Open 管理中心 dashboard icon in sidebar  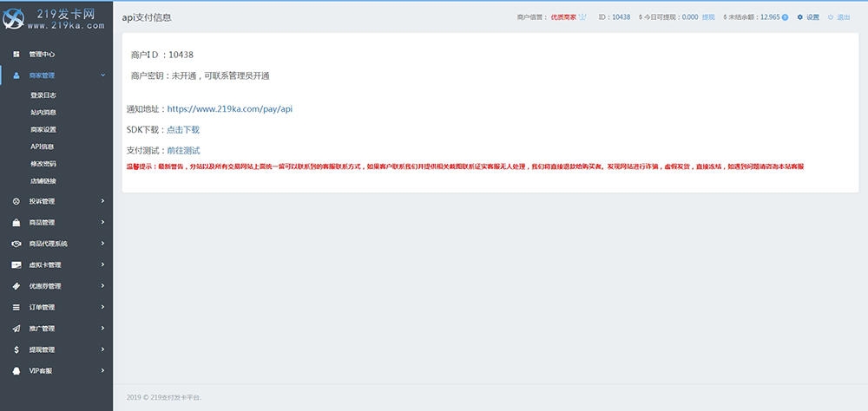[x=16, y=55]
